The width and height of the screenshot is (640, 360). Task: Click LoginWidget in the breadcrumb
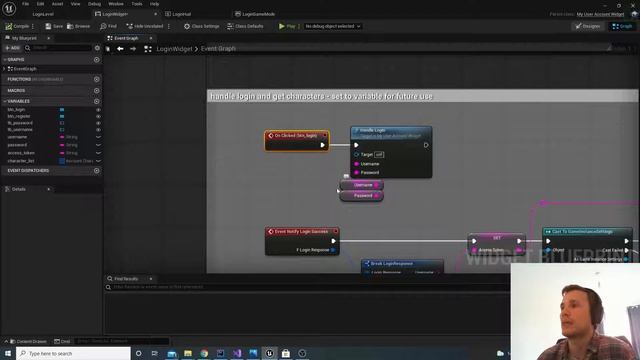[x=174, y=49]
